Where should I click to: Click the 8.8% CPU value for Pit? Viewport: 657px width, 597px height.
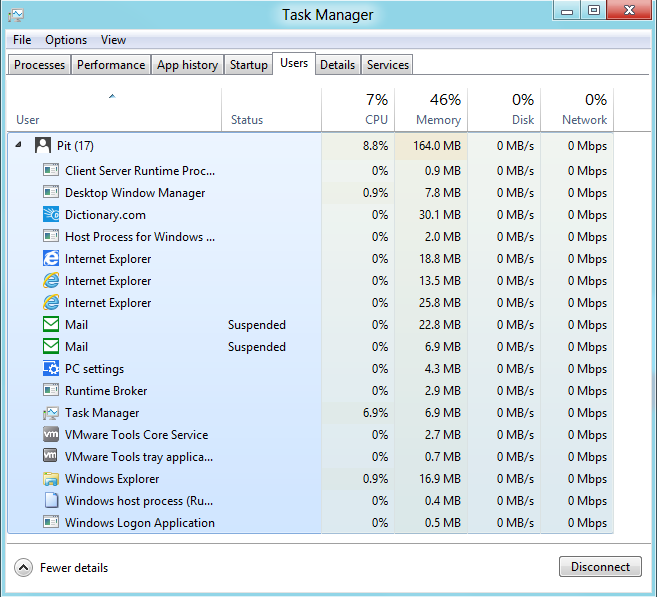point(375,145)
